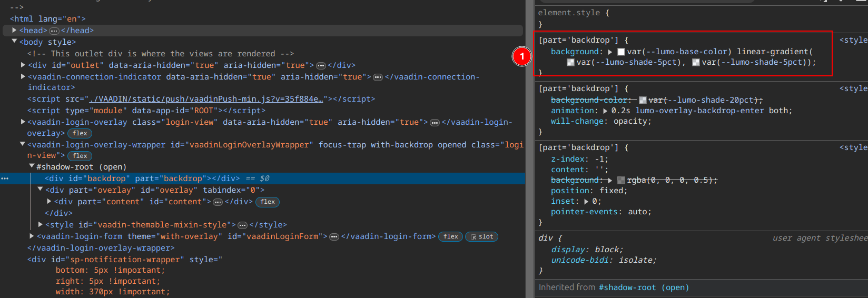Toggle the flex badge on the content div
The image size is (868, 298).
[267, 202]
